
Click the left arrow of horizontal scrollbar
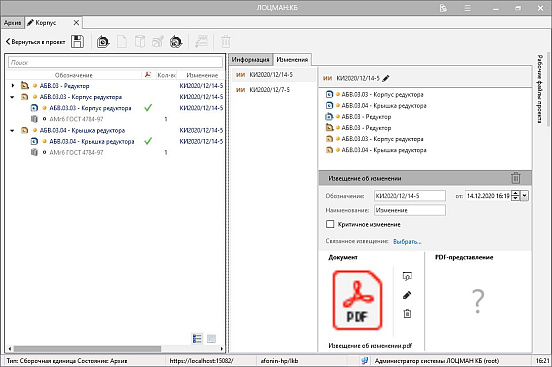tap(10, 349)
